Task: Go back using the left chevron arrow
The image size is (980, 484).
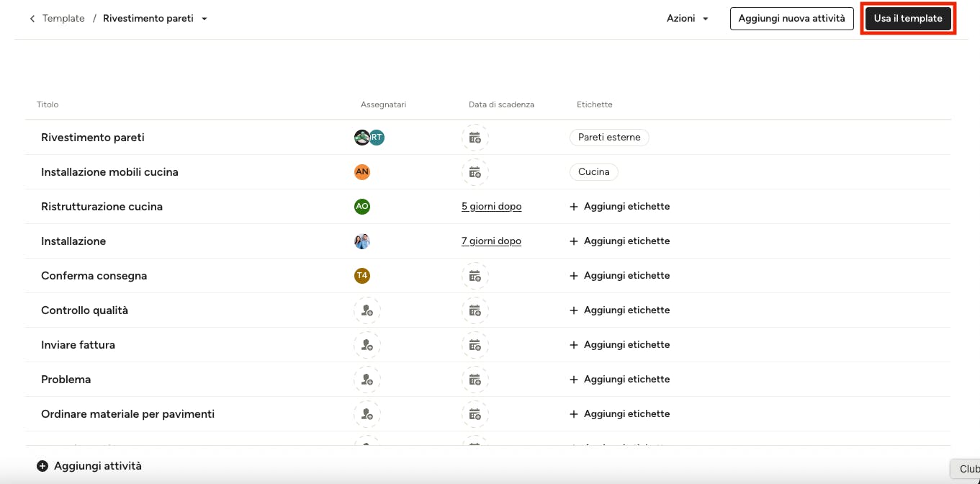Action: [x=32, y=19]
